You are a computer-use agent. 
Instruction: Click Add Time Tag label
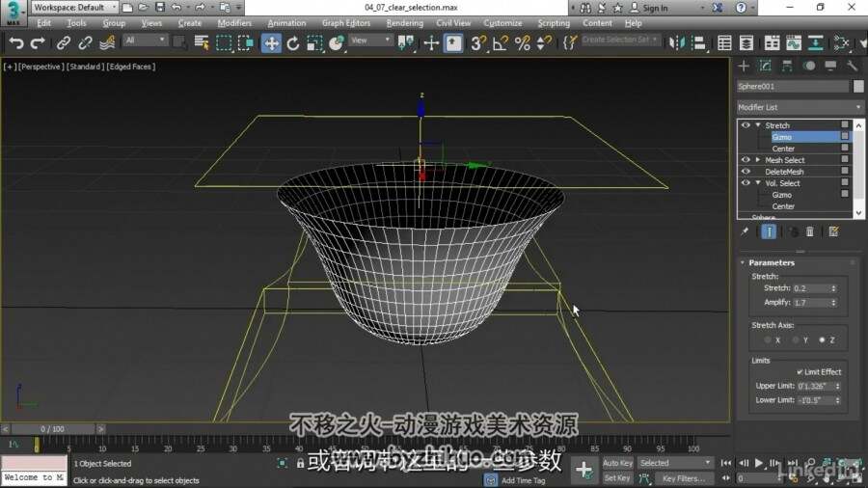tap(523, 480)
